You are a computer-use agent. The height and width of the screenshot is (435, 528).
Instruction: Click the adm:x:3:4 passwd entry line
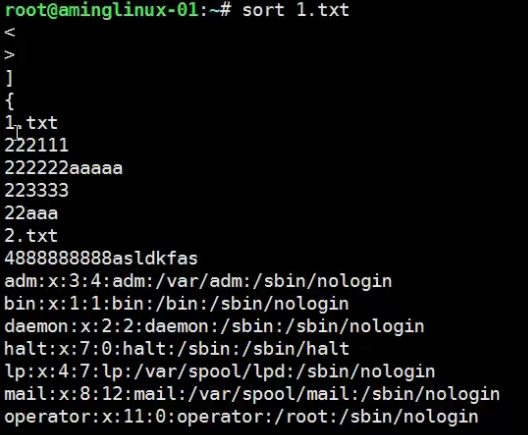tap(198, 281)
